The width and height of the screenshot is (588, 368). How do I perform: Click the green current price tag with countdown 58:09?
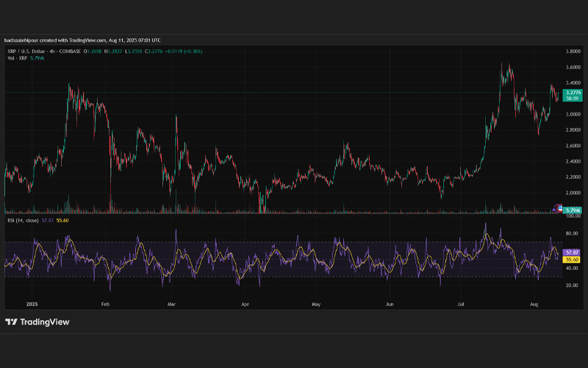pyautogui.click(x=573, y=96)
